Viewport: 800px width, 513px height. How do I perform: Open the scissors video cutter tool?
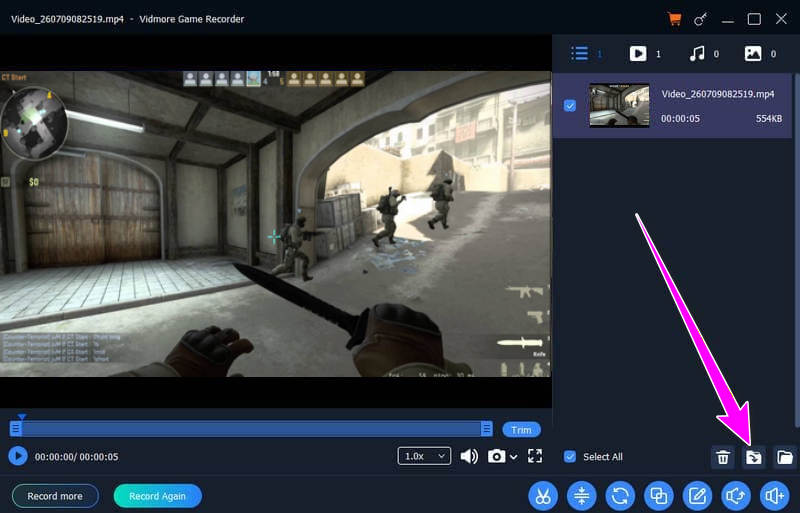(x=543, y=496)
